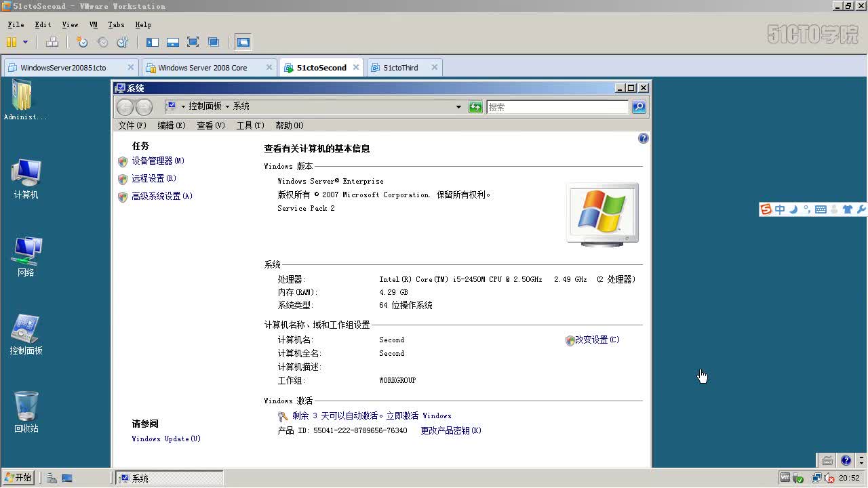Open the 编辑(E) menu
The height and width of the screenshot is (488, 868).
pyautogui.click(x=172, y=125)
